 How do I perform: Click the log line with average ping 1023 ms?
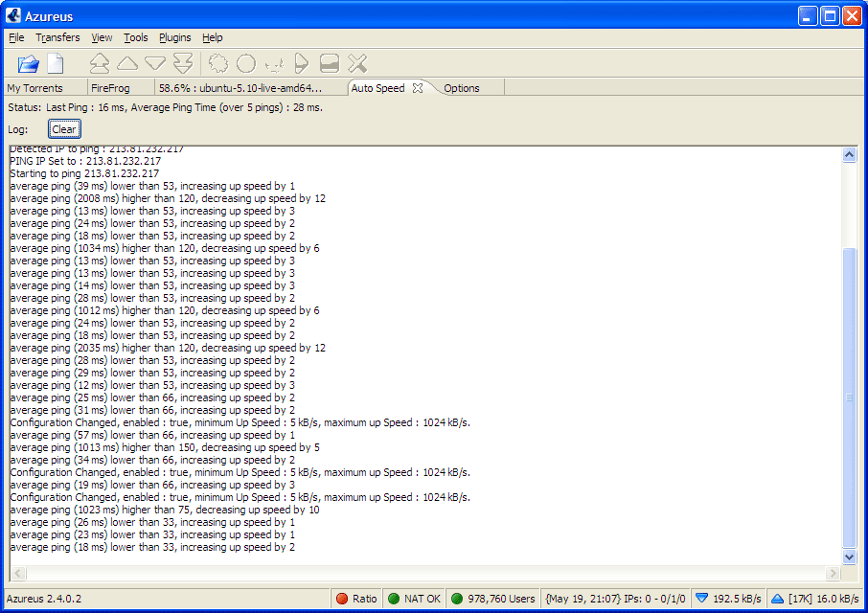click(165, 510)
